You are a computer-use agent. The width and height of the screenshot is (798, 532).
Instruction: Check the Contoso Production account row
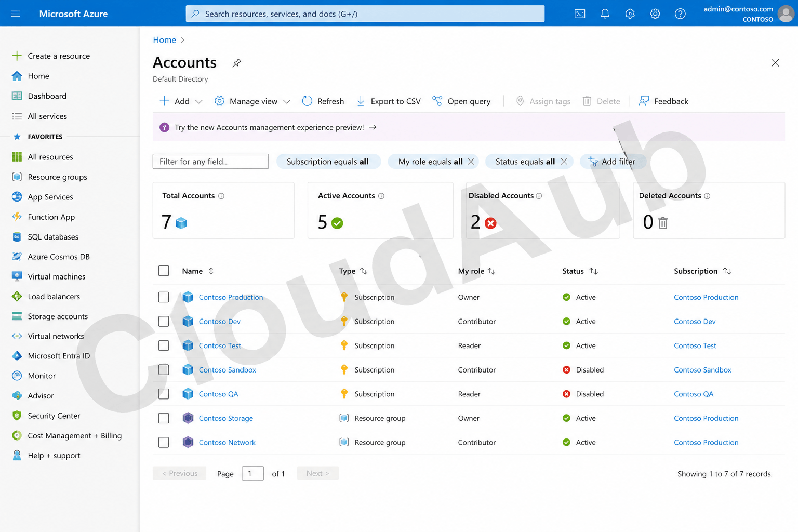click(164, 297)
